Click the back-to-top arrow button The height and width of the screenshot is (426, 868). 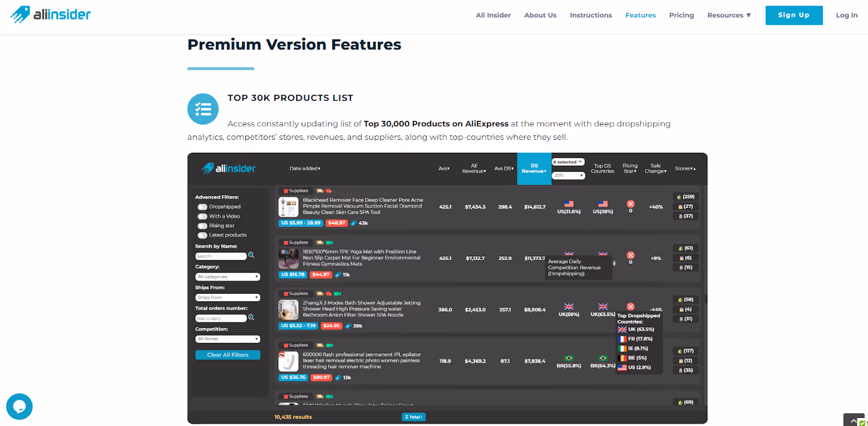coord(854,421)
